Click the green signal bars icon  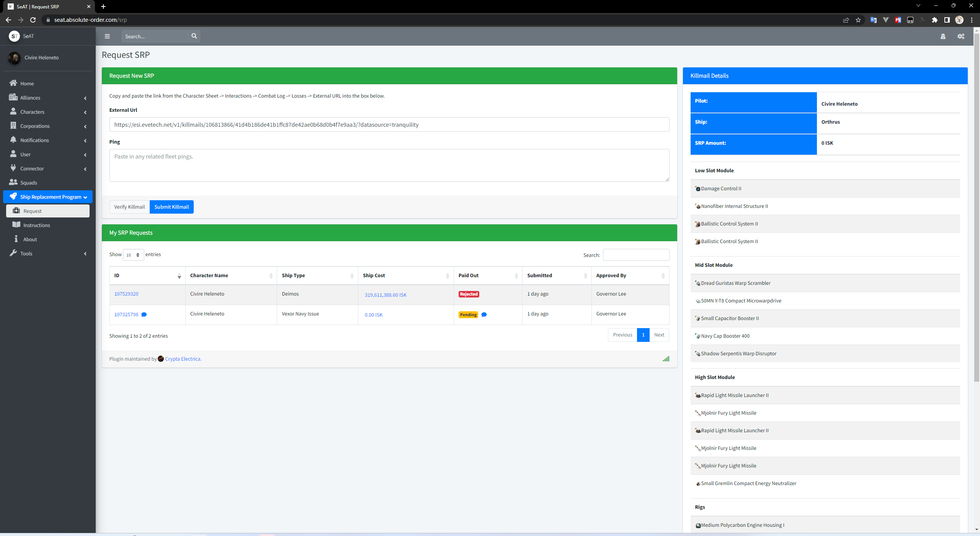click(x=666, y=359)
